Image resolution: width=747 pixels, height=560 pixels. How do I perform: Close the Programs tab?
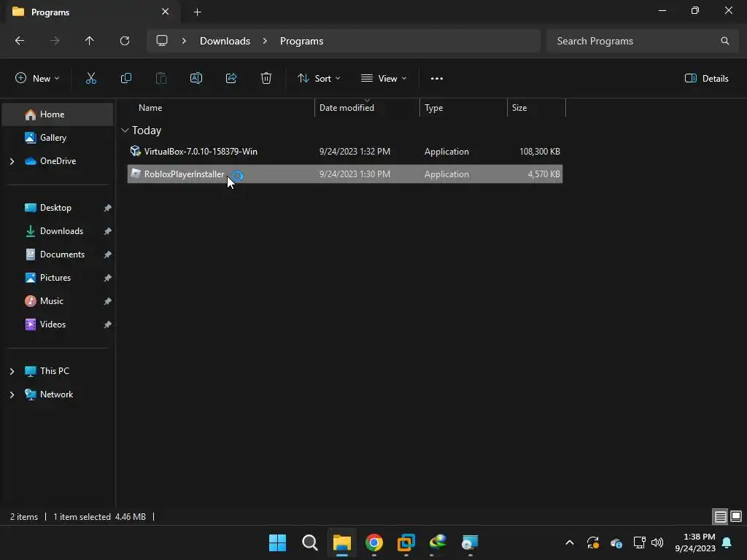point(166,12)
